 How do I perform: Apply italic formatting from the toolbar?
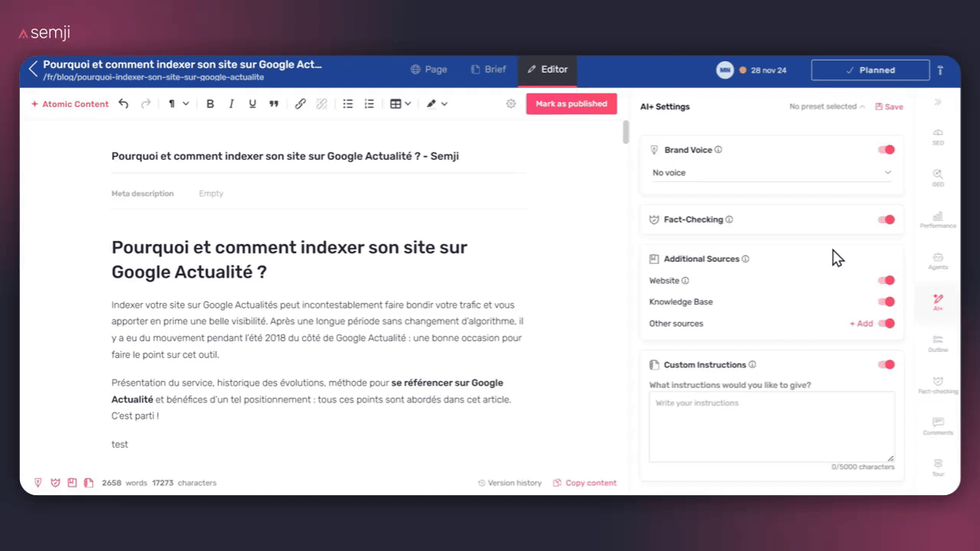[x=231, y=104]
